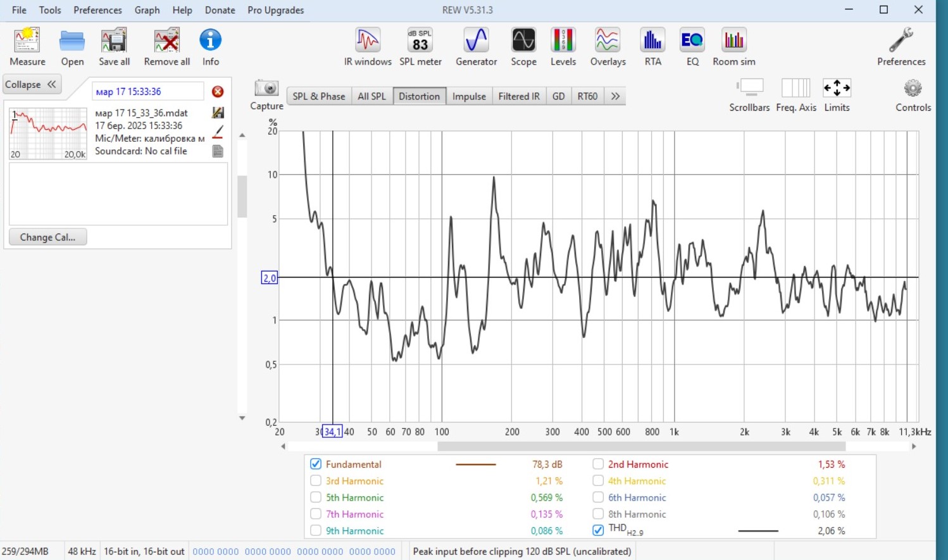Switch to the GD tab
Screen dimensions: 948x560
[x=558, y=96]
